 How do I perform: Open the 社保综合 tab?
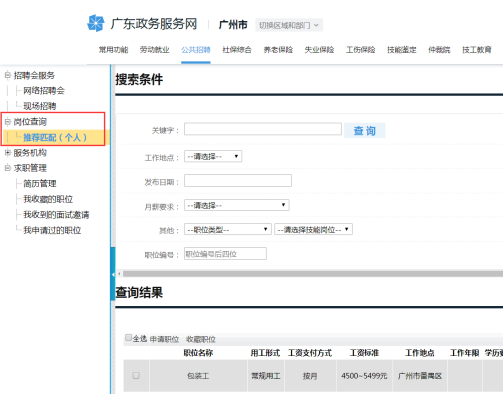pos(237,50)
